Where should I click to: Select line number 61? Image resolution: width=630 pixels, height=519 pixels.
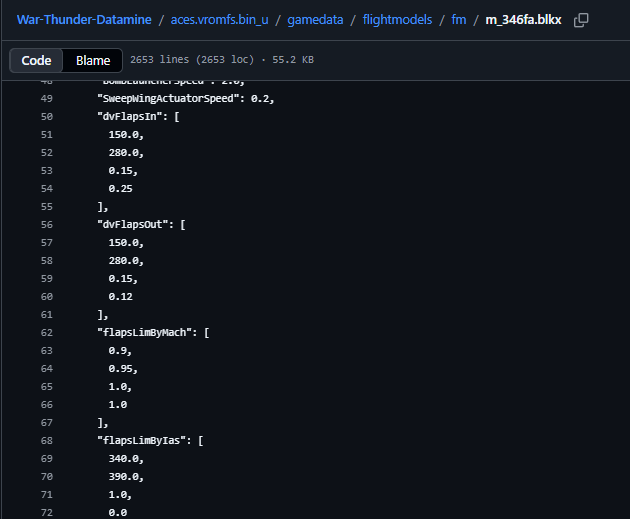[47, 315]
